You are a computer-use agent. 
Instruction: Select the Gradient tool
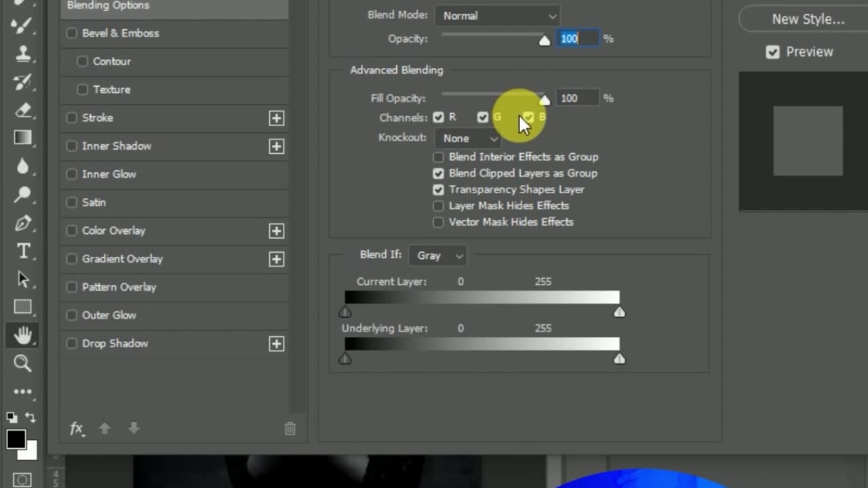[x=22, y=138]
